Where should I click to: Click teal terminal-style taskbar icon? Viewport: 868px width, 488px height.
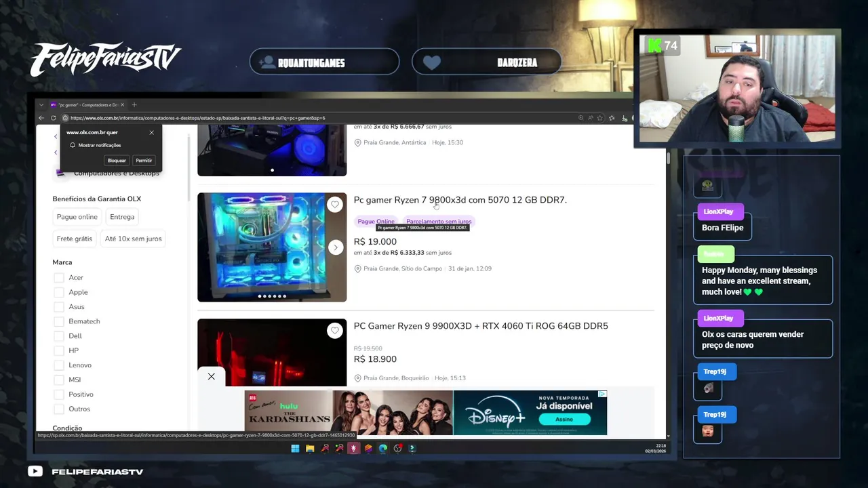click(x=412, y=448)
